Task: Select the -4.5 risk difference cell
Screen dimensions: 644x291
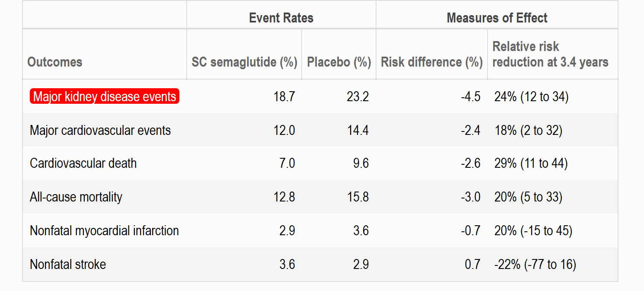Action: coord(470,96)
